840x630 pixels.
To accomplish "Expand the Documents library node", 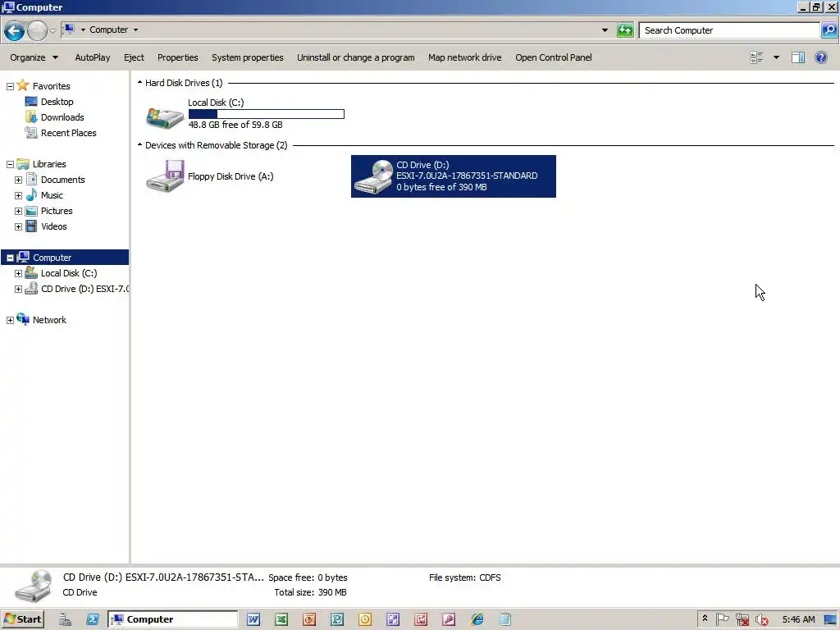I will point(18,180).
